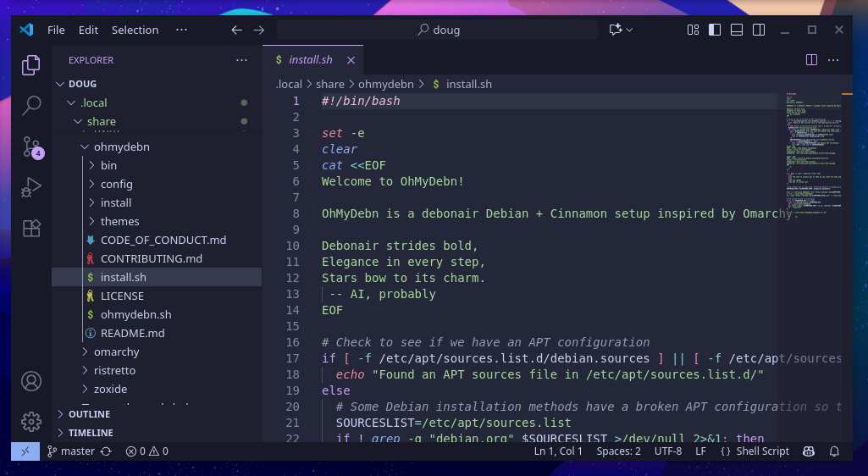Screen dimensions: 868x476
Task: Open Explorer Views and More Actions ellipsis
Action: coord(241,60)
